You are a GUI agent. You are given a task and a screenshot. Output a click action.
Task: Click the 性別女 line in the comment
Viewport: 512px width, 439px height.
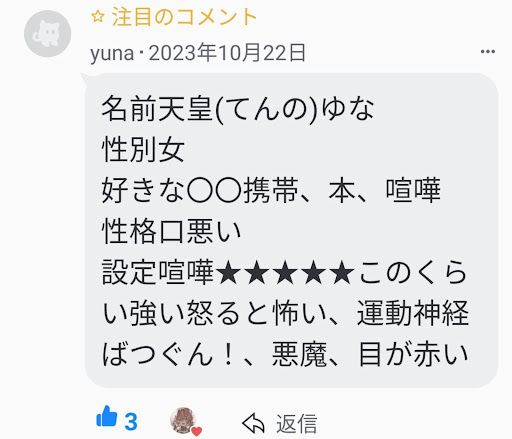click(143, 149)
